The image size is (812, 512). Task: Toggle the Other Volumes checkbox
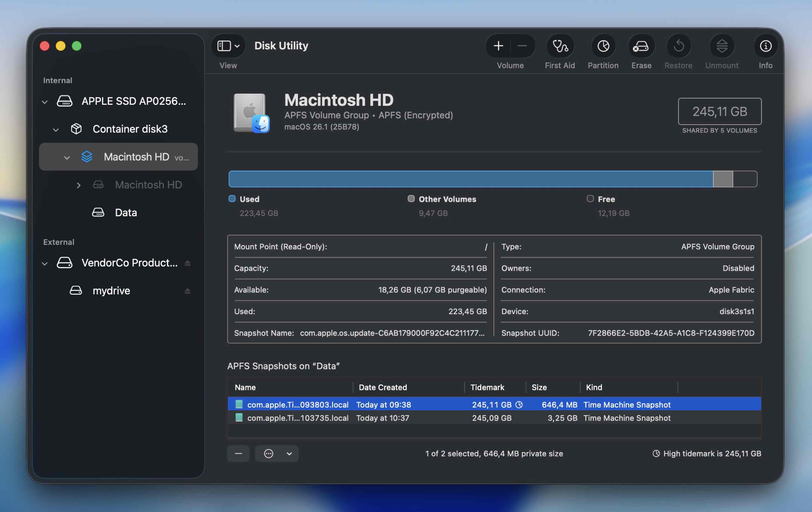pos(411,199)
